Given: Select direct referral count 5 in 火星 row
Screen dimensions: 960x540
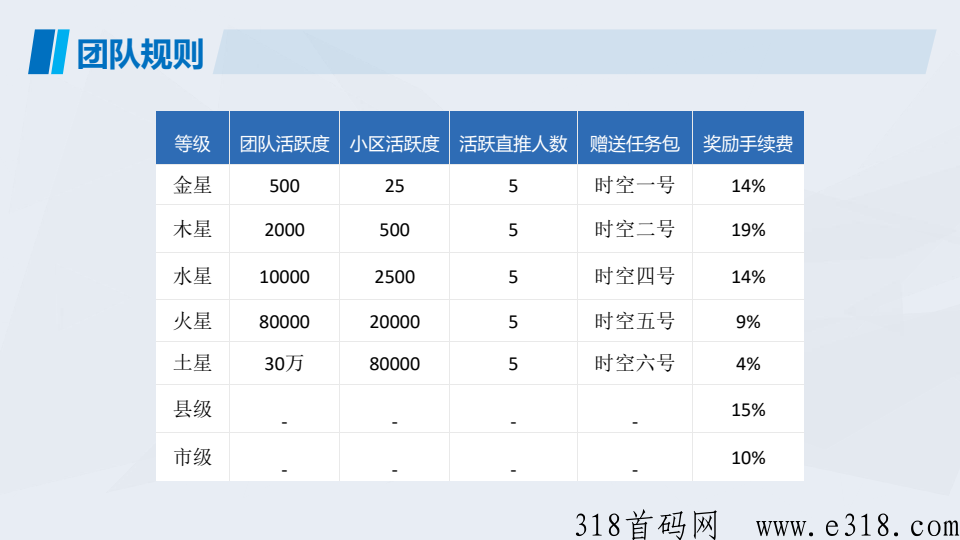Looking at the screenshot, I should coord(513,322).
